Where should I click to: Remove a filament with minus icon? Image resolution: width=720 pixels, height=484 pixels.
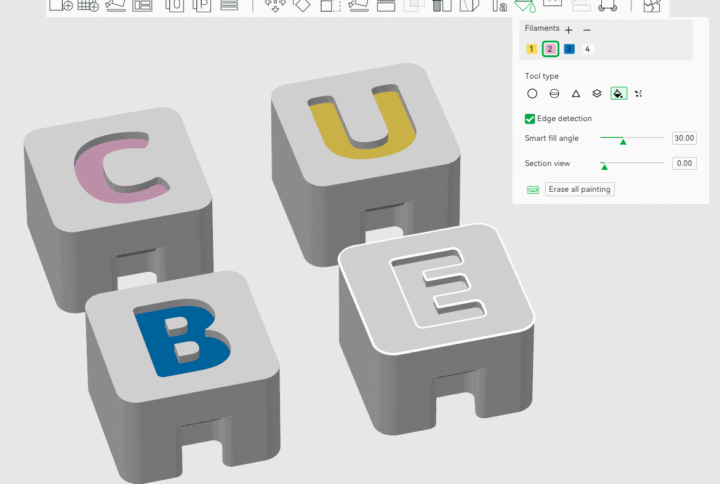click(x=587, y=30)
